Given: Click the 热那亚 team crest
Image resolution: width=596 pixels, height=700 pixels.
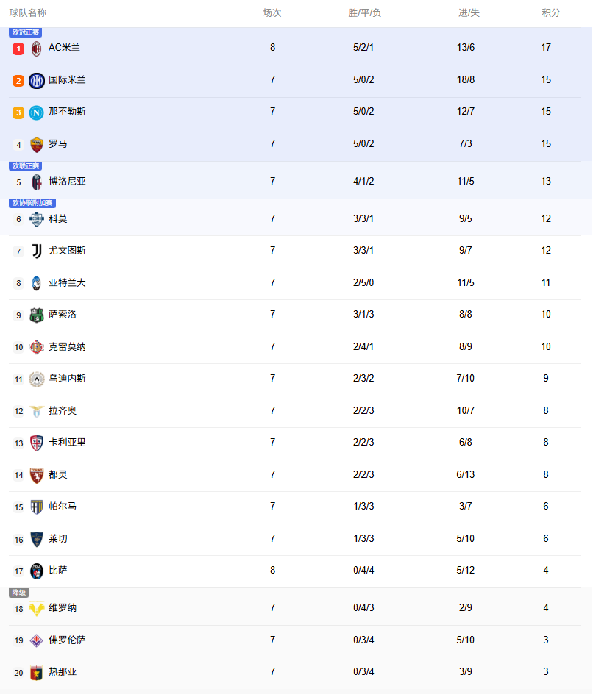Looking at the screenshot, I should coord(37,672).
